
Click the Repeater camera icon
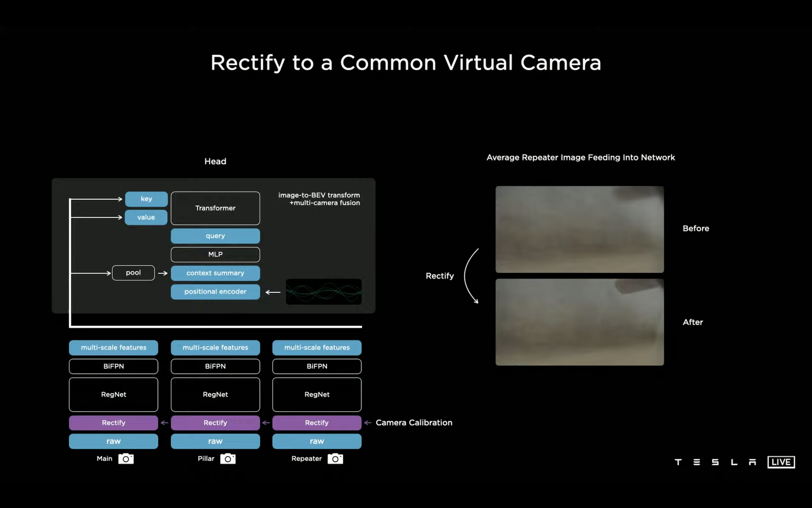tap(335, 459)
